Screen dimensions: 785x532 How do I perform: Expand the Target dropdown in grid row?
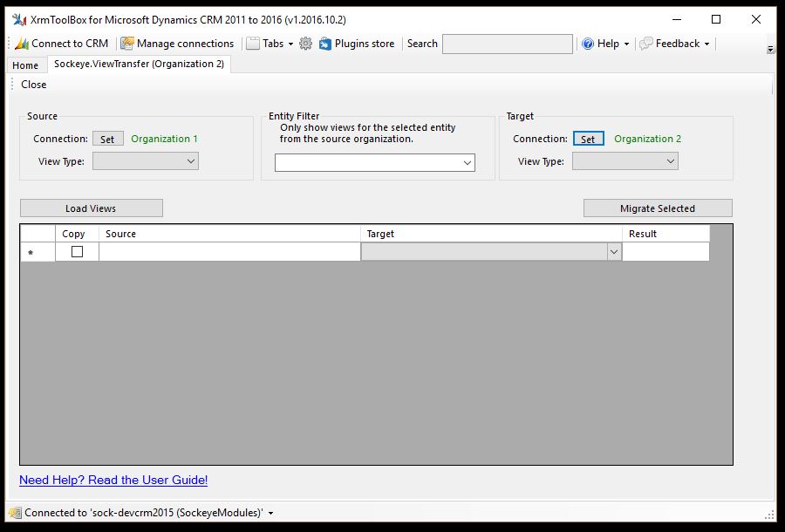(x=614, y=252)
